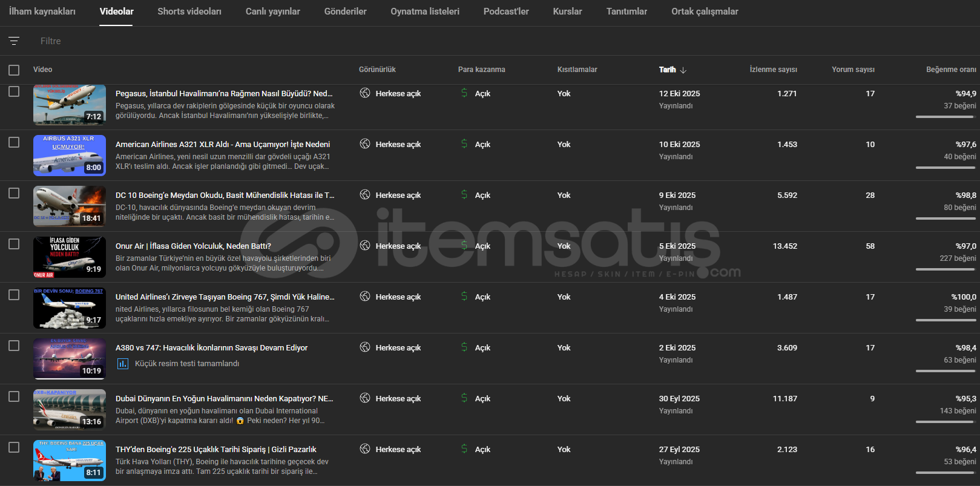Viewport: 980px width, 486px height.
Task: Sort by İzlenme sayısı column header
Action: coord(774,70)
